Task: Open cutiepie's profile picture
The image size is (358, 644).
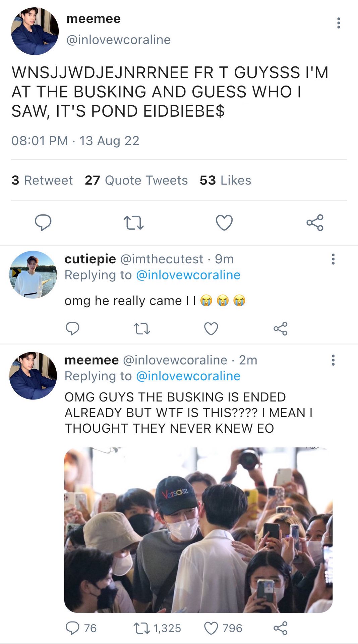Action: [33, 274]
